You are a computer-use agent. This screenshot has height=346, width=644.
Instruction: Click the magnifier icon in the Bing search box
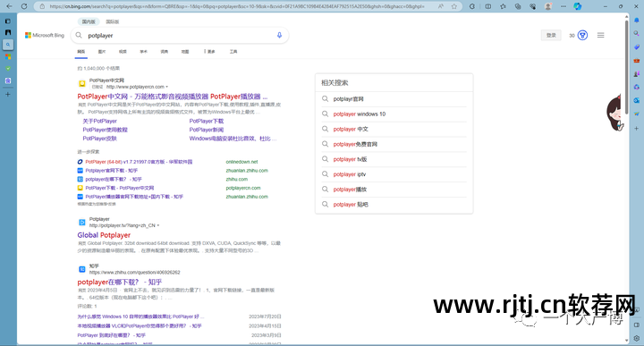[x=79, y=35]
